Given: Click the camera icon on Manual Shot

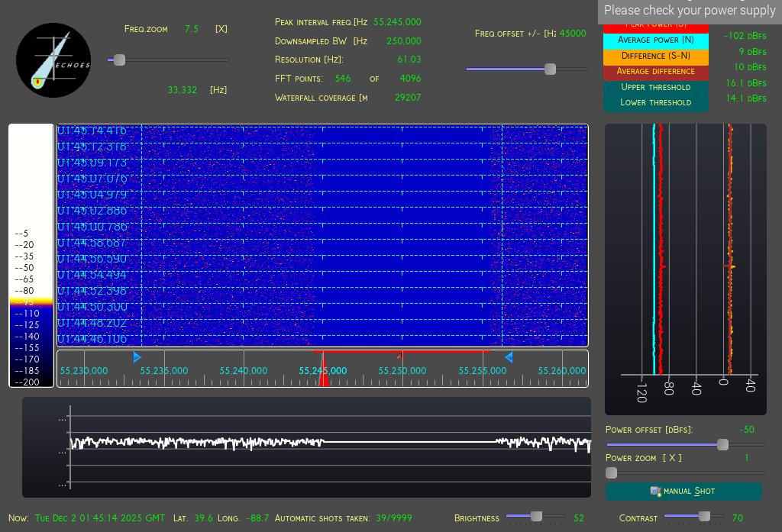Looking at the screenshot, I should 655,492.
